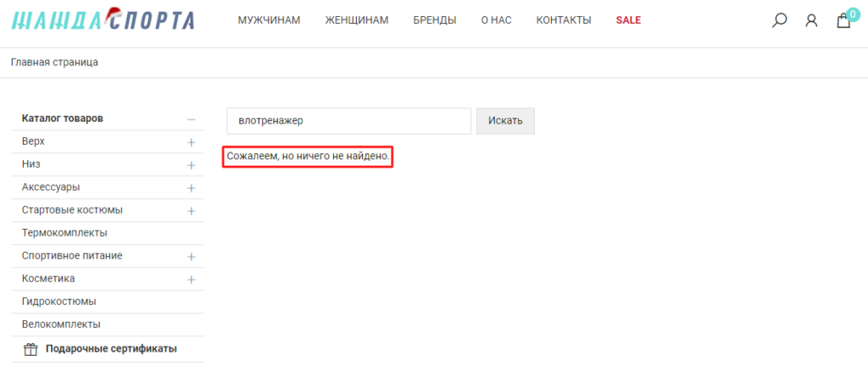
Task: Open the Термокомплекты category
Action: (x=64, y=232)
